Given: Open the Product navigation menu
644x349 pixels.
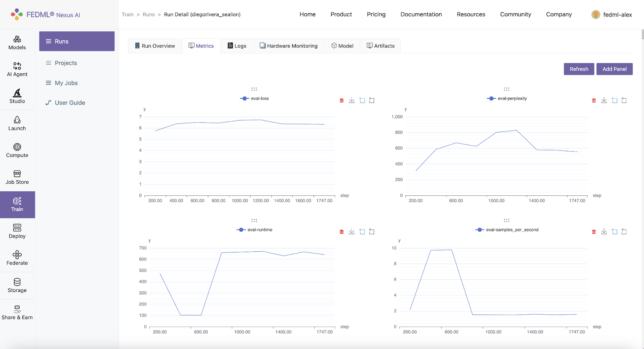Looking at the screenshot, I should point(341,14).
